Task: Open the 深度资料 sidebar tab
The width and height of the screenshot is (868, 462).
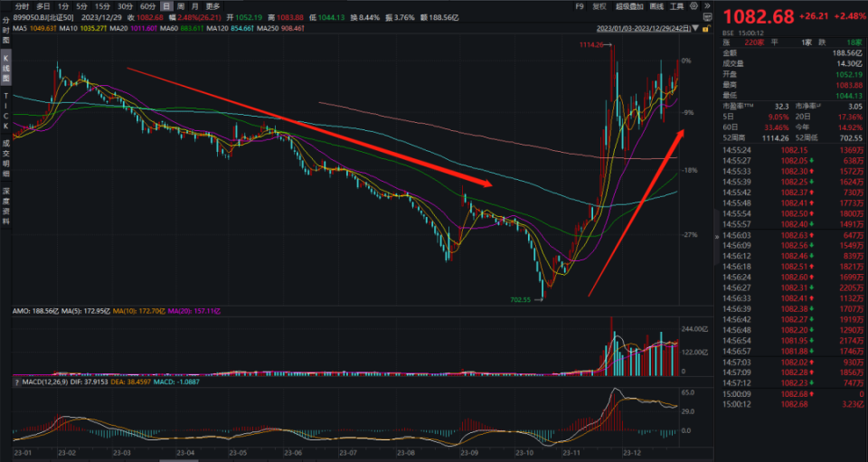Action: [x=5, y=206]
